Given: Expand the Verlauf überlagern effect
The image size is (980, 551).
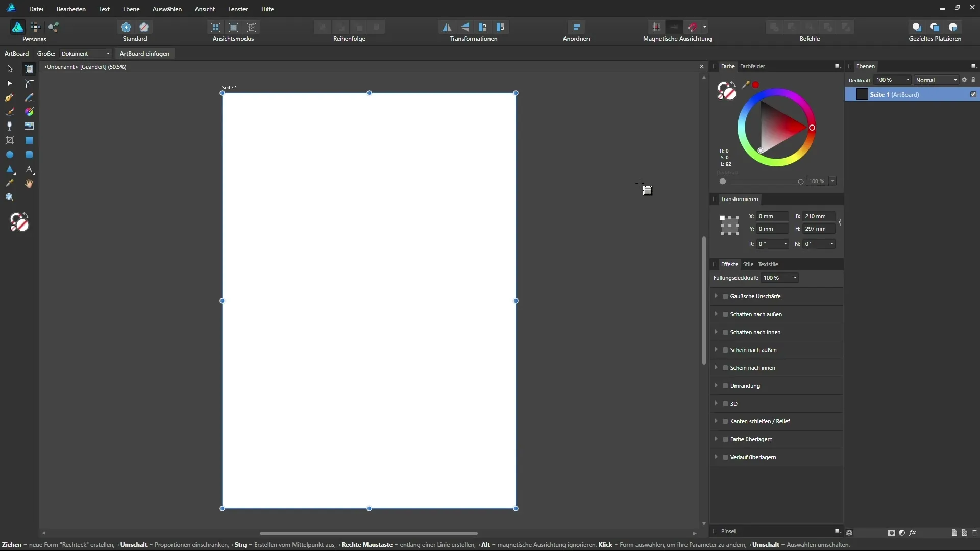Looking at the screenshot, I should 716,457.
